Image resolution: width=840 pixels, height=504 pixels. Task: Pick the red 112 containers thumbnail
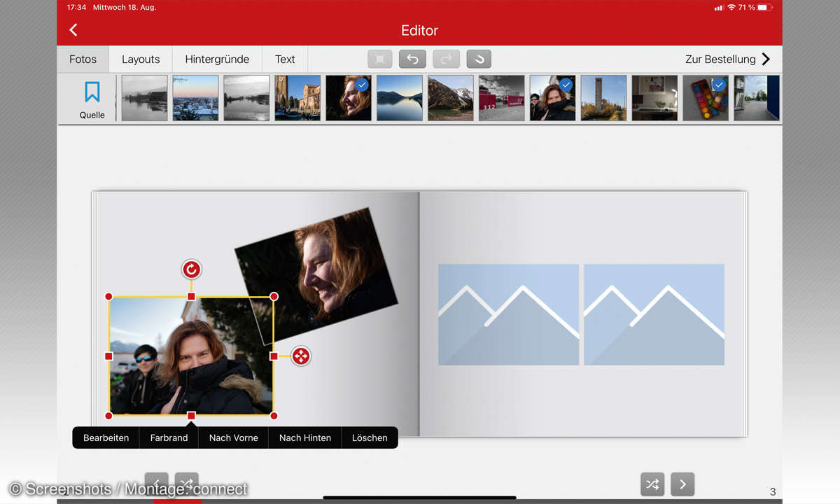501,98
